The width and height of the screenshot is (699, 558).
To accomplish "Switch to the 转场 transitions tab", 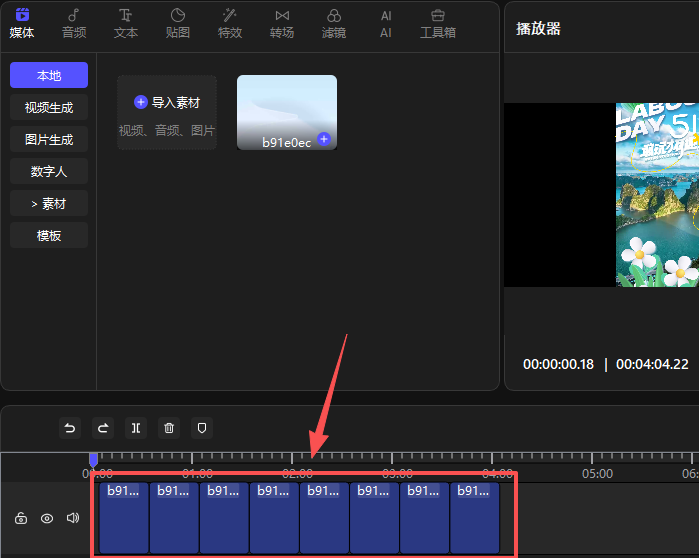I will (282, 24).
